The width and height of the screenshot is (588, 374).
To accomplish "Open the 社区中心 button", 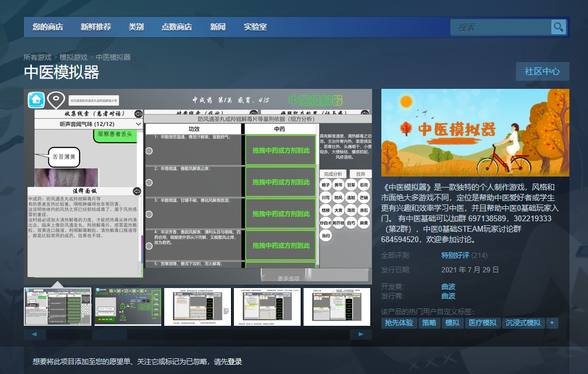I will pyautogui.click(x=542, y=71).
